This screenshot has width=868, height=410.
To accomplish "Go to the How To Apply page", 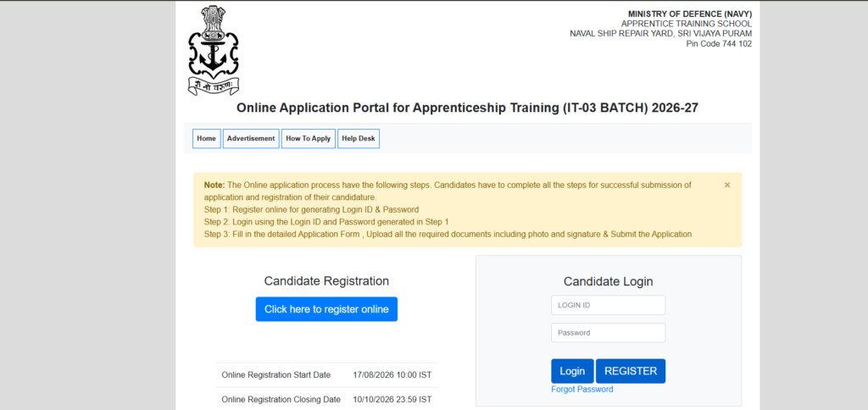I will point(309,138).
